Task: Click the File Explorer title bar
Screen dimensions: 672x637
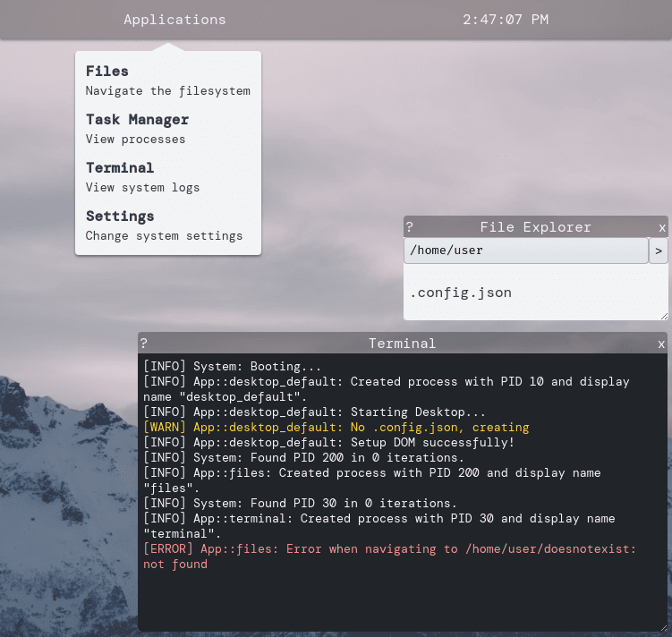Action: [x=535, y=227]
